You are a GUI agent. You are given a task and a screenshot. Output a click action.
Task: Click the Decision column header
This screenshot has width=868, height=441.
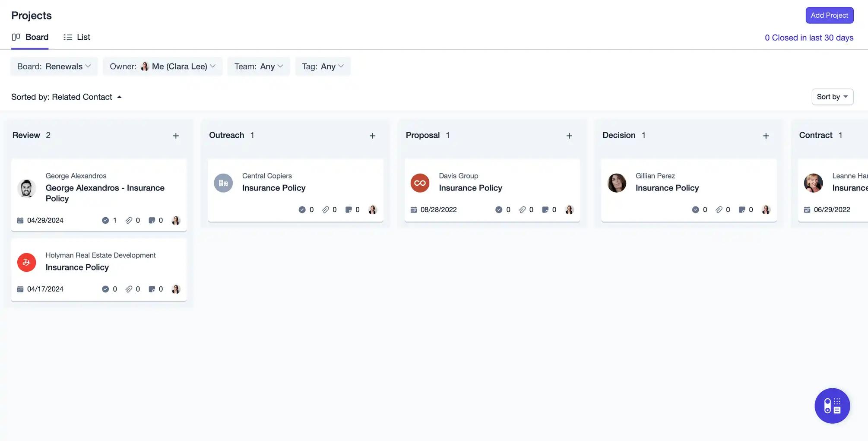click(x=619, y=135)
